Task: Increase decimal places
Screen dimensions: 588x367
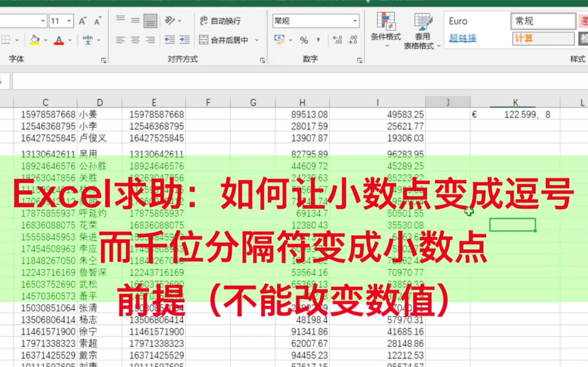Action: 337,40
